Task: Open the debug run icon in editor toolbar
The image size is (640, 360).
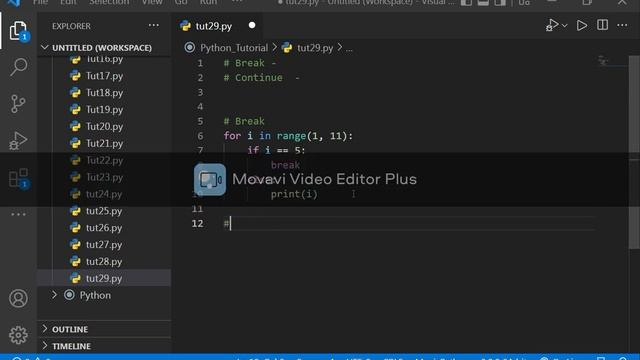Action: pos(552,25)
